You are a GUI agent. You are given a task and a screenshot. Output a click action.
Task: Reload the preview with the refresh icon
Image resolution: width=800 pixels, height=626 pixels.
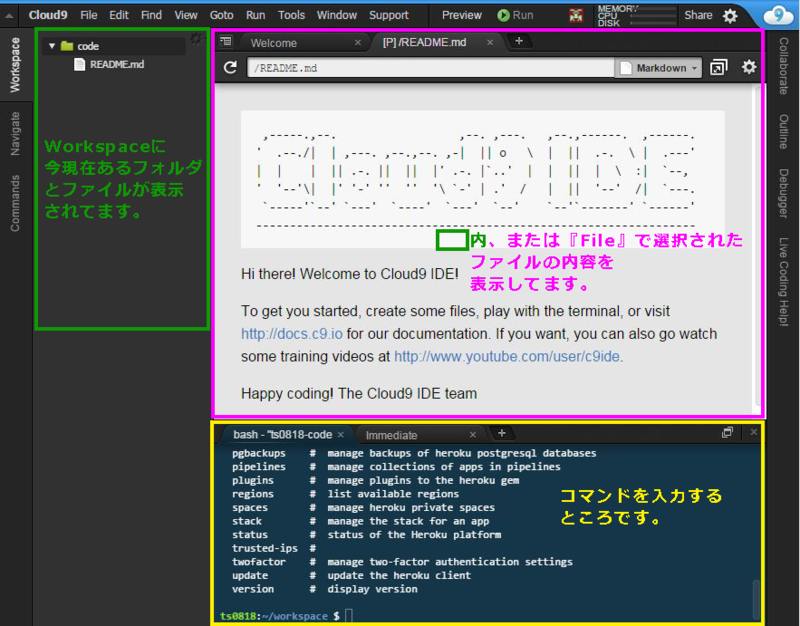[231, 67]
